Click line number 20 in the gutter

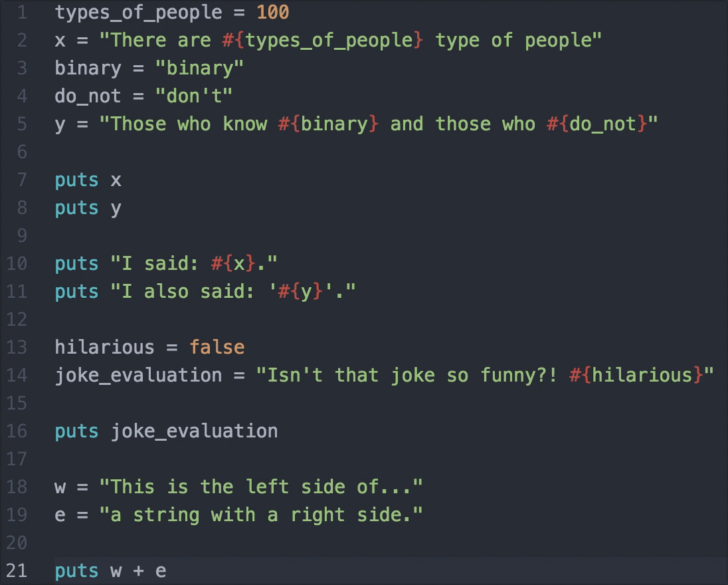tap(17, 542)
